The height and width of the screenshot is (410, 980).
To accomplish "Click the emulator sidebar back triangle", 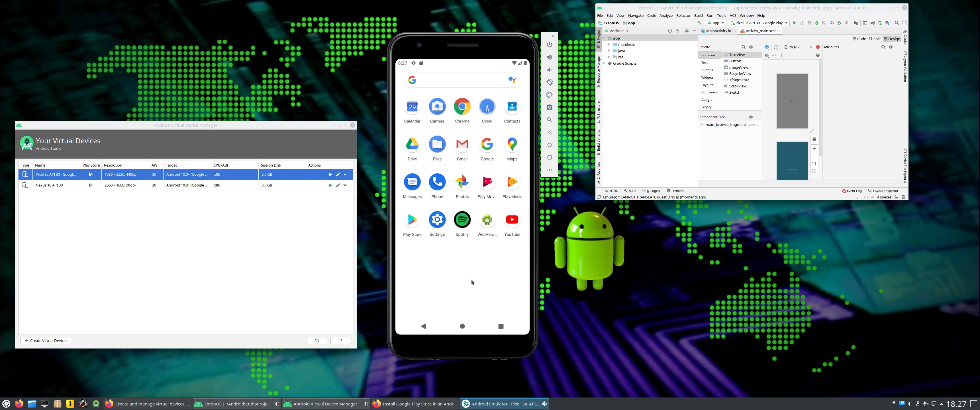I will [x=549, y=132].
